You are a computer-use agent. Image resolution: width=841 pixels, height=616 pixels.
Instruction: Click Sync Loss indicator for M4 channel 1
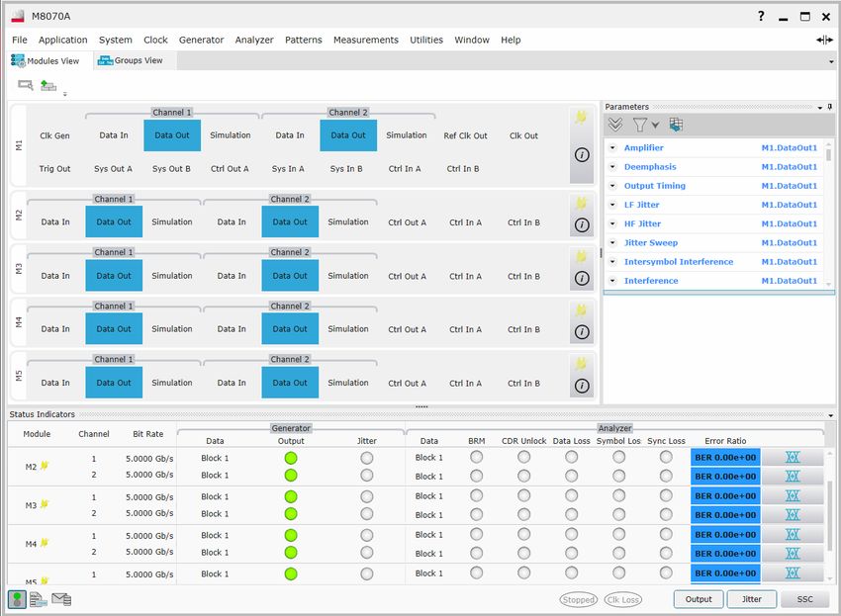point(666,534)
